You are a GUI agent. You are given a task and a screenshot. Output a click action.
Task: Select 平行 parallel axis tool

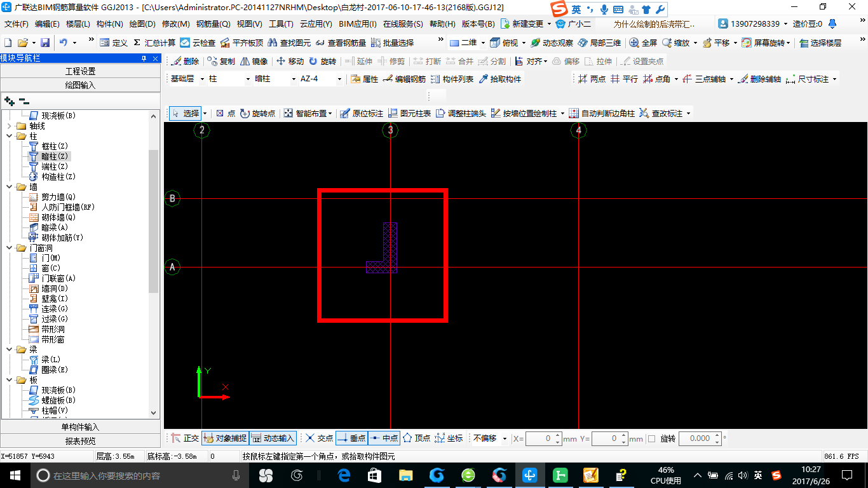click(x=624, y=79)
